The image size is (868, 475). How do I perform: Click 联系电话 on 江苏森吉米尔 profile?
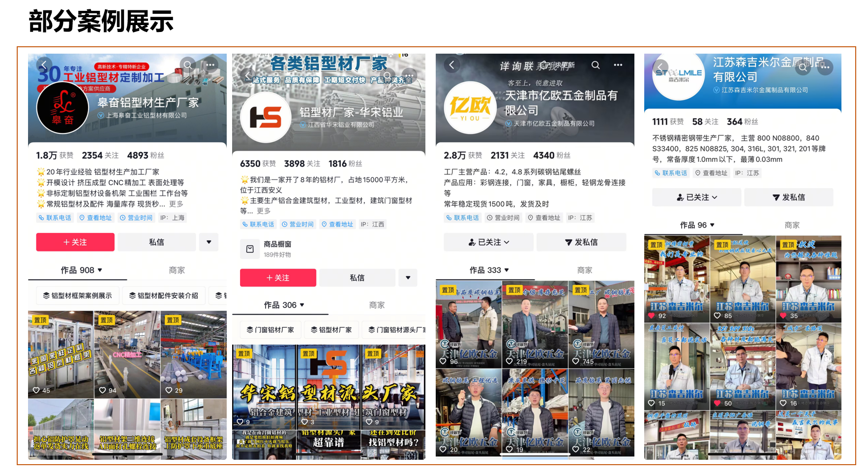click(x=671, y=173)
